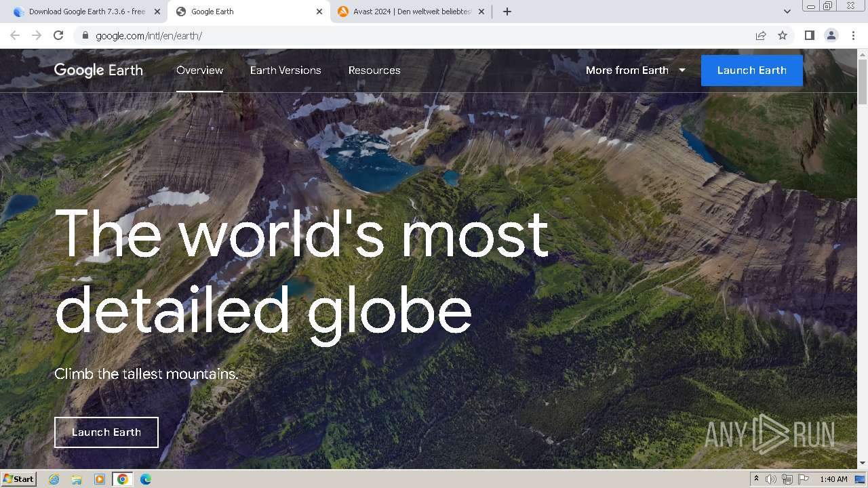Click the Google Earth logo

click(98, 70)
